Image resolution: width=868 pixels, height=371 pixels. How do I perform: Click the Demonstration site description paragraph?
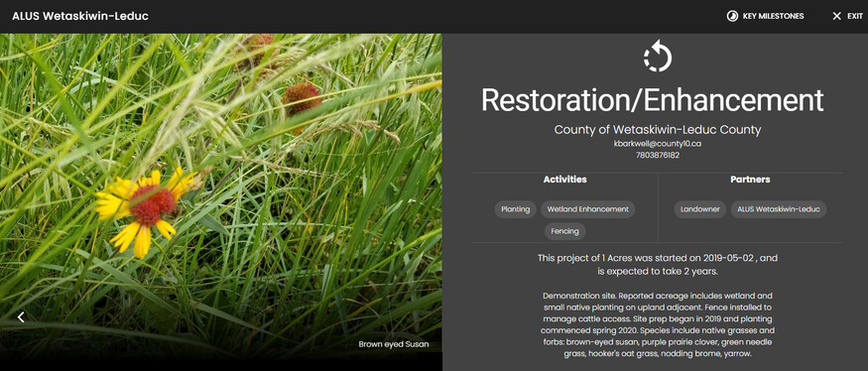click(658, 324)
